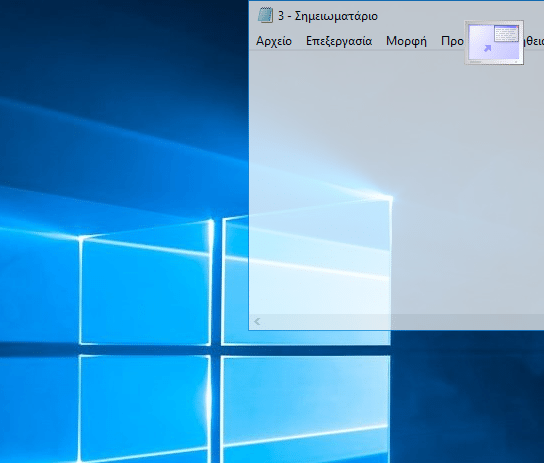Click the '3 - Σημειωματάριο' window title

coord(328,16)
